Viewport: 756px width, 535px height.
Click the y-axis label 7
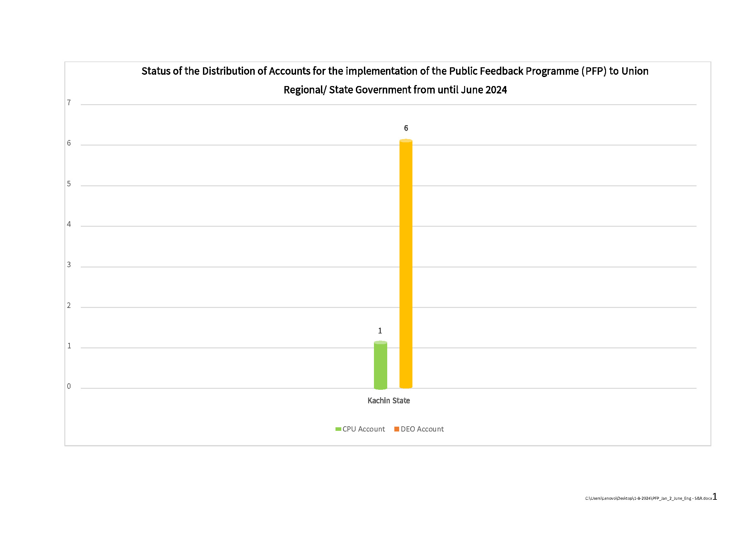pos(69,103)
